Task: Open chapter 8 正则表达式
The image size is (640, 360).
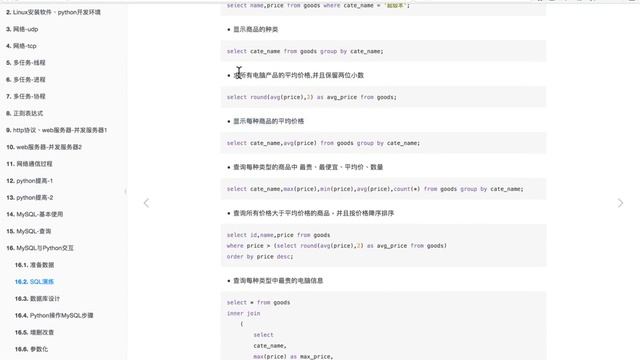Action: (x=24, y=113)
